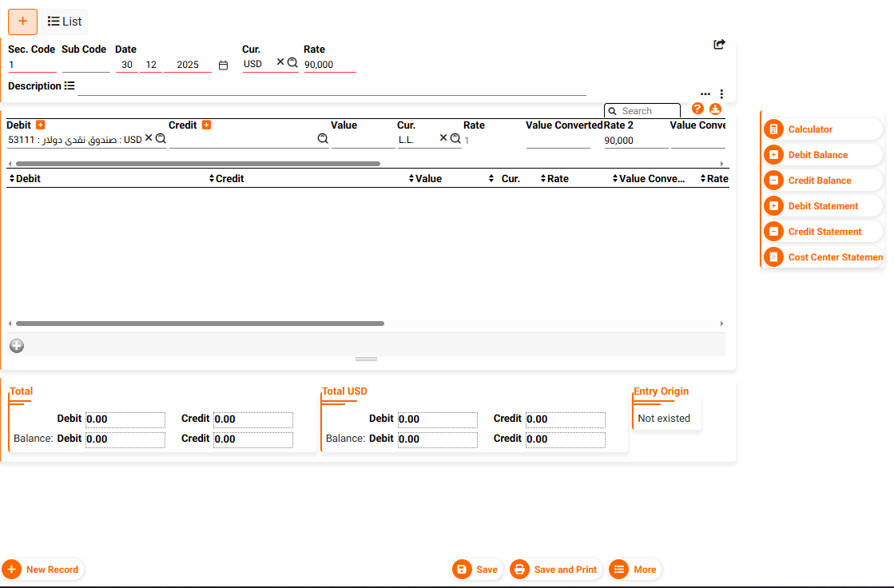
Task: Open the calendar date picker icon
Action: pos(224,65)
